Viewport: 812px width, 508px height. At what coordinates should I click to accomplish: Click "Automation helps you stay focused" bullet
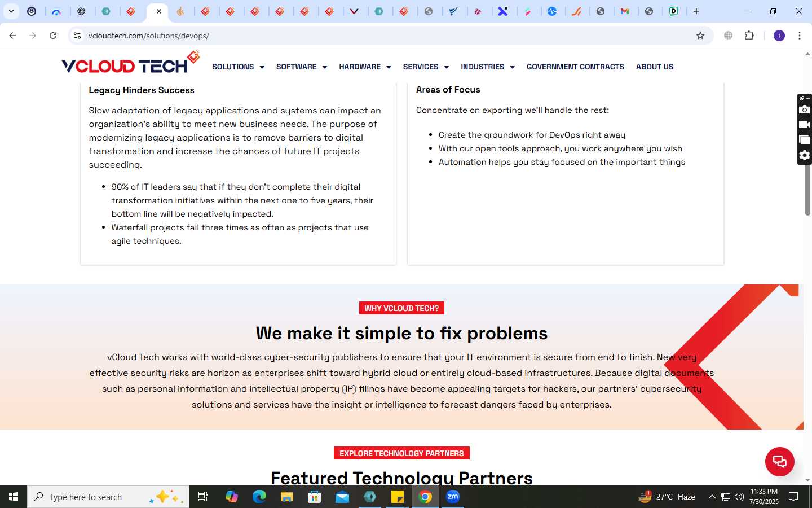pos(562,162)
